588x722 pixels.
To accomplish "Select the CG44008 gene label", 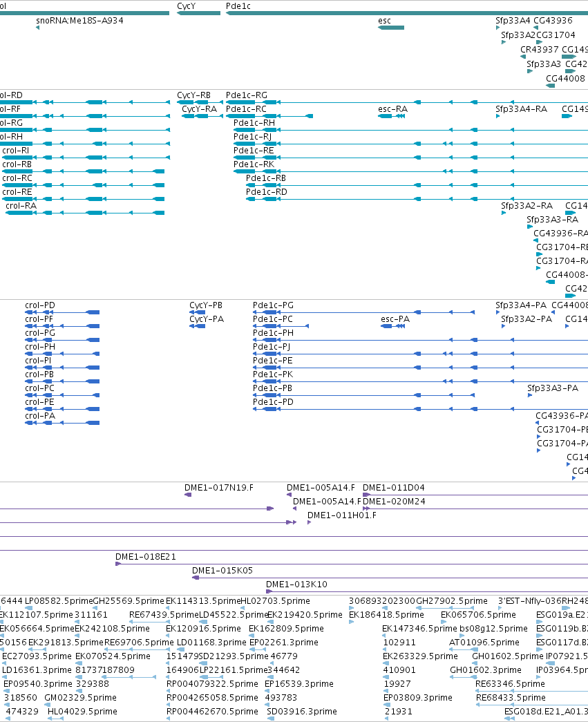I will tap(565, 78).
